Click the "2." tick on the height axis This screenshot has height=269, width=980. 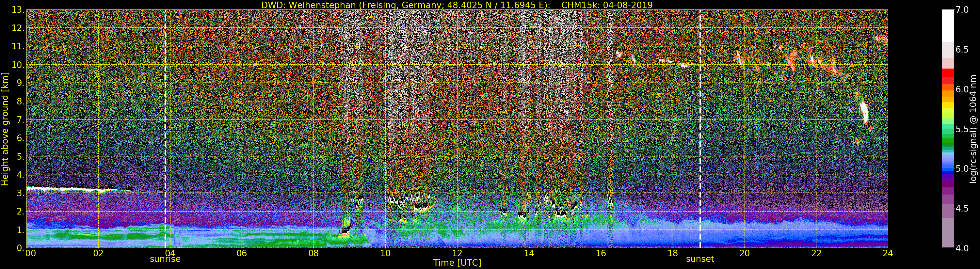[x=20, y=212]
